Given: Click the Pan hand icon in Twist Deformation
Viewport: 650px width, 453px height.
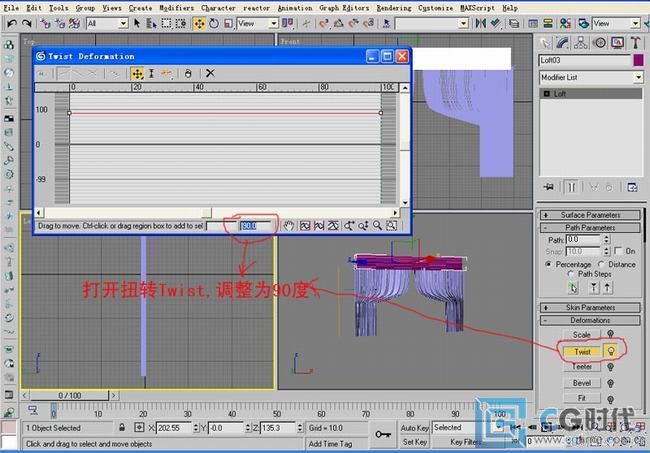Looking at the screenshot, I should pyautogui.click(x=289, y=225).
